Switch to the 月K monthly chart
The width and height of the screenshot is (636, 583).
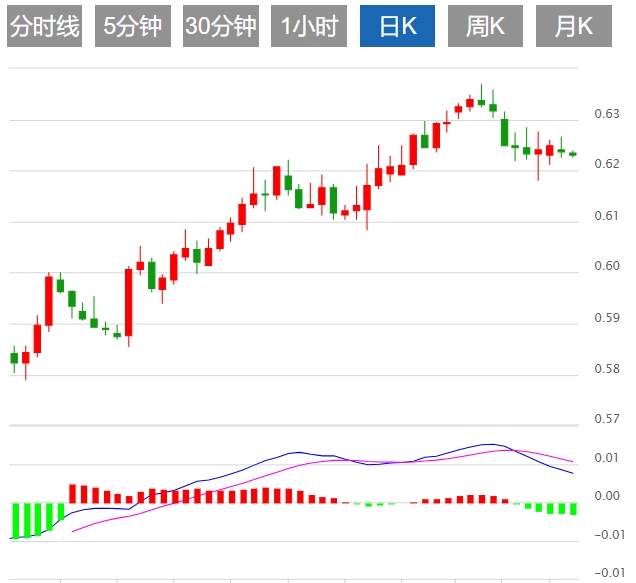click(574, 26)
